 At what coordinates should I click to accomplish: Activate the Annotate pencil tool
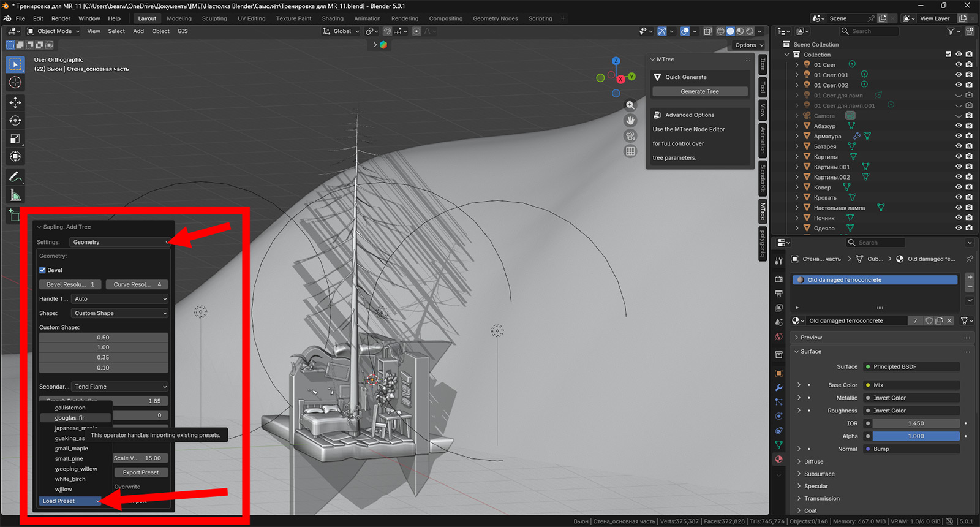[x=15, y=177]
